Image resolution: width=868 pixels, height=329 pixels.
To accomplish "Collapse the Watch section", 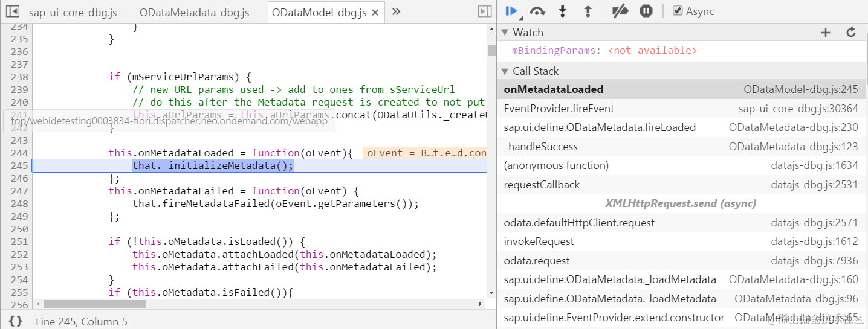I will coord(505,33).
